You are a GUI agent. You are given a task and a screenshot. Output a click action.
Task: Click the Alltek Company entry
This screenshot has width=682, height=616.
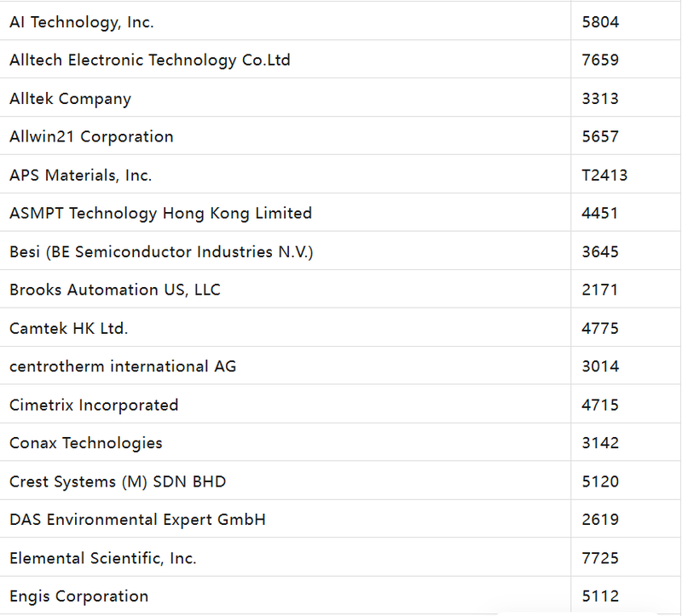click(71, 99)
